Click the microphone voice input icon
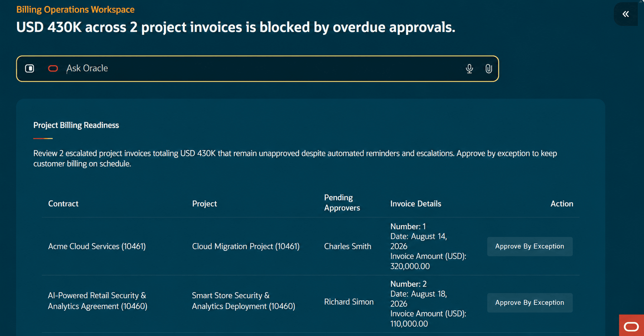This screenshot has width=644, height=336. pyautogui.click(x=469, y=69)
